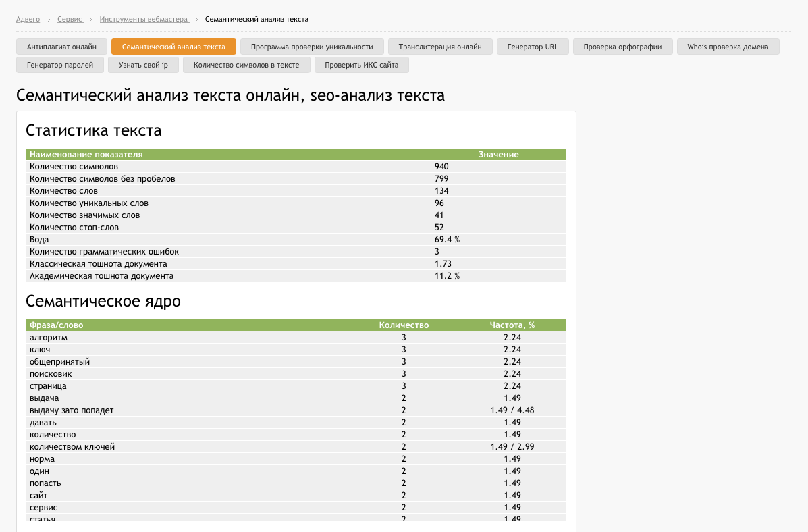
Task: Open Программа проверки уникальности tab
Action: [312, 47]
